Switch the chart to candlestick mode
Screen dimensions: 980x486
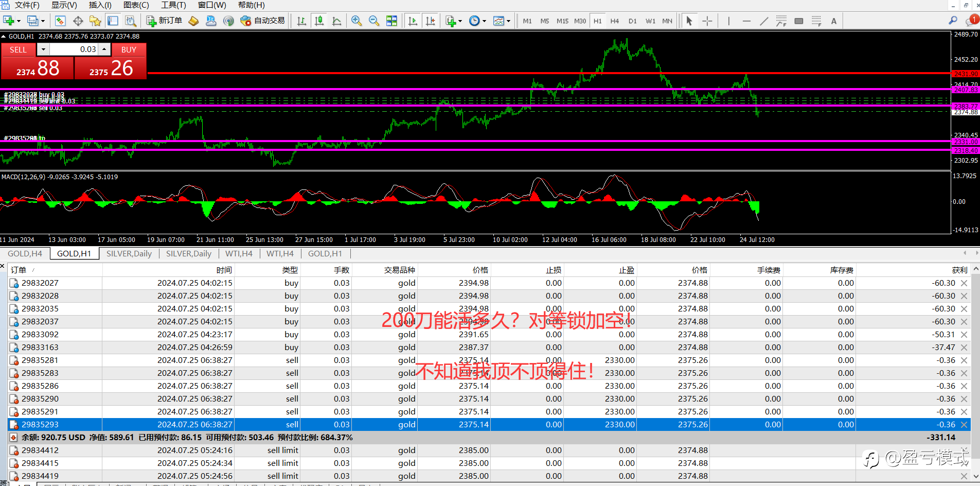coord(319,21)
